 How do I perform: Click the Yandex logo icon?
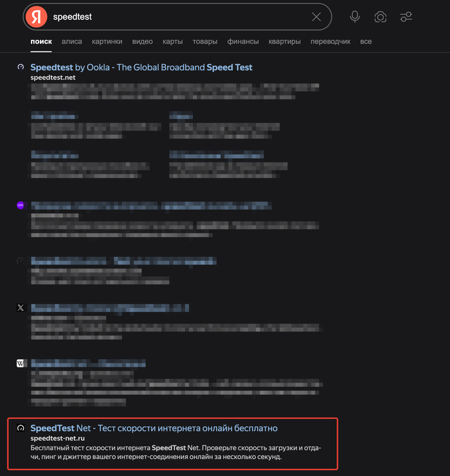(36, 17)
